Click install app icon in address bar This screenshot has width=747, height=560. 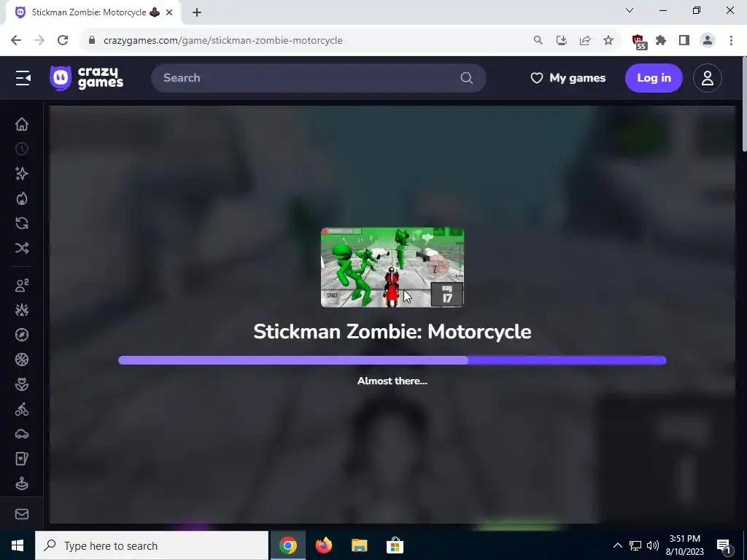tap(561, 41)
